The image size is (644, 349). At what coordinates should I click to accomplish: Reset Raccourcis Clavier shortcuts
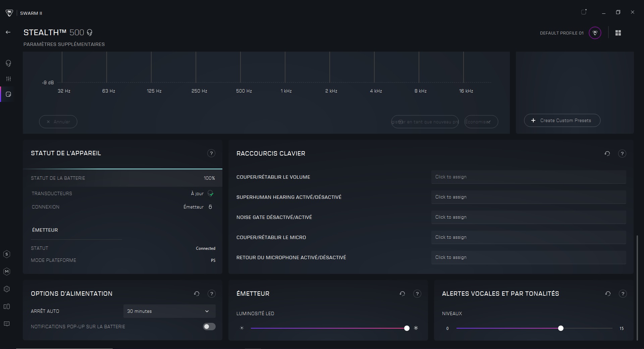click(607, 154)
